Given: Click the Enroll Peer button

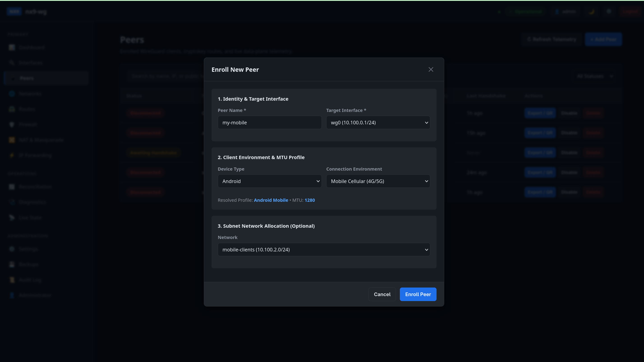Looking at the screenshot, I should (x=418, y=294).
